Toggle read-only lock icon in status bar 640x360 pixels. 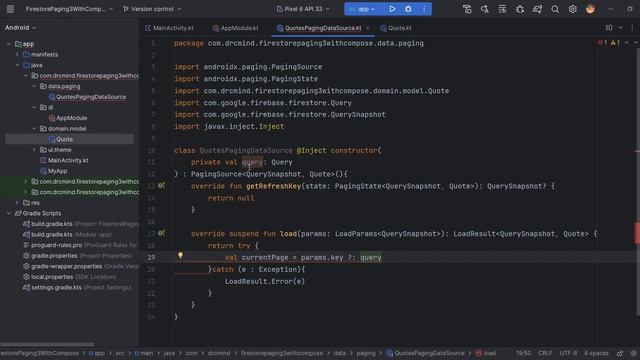pos(620,353)
